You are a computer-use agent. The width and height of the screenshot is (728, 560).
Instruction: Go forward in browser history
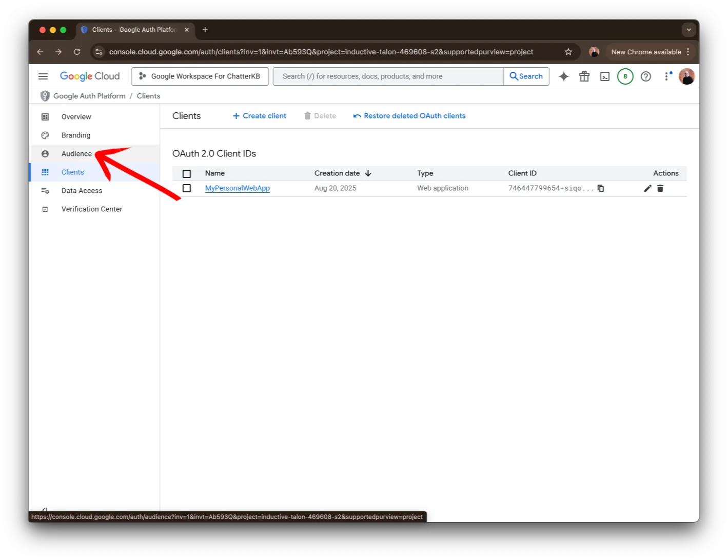[58, 52]
